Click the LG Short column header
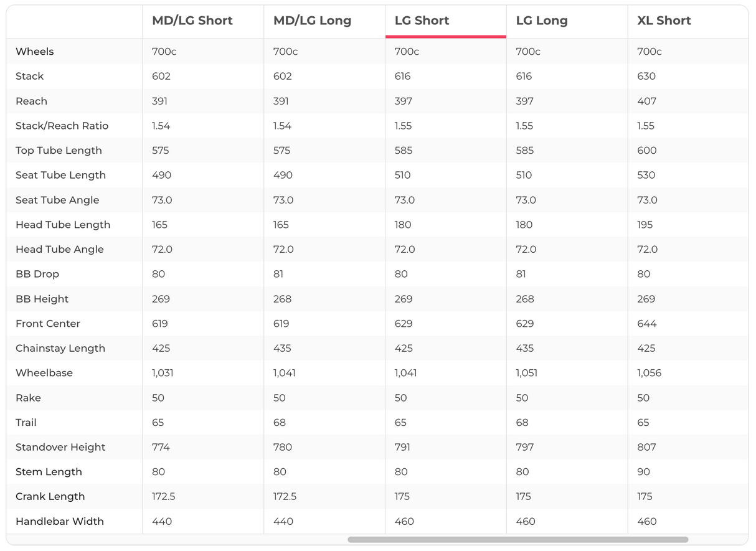756x551 pixels. click(x=422, y=21)
